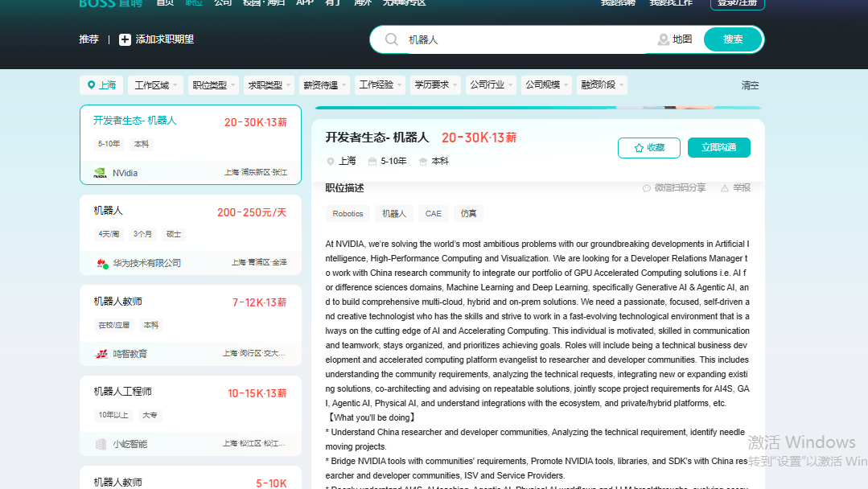Viewport: 868px width, 489px height.
Task: Expand the 职位类型 filter dropdown
Action: pos(213,84)
